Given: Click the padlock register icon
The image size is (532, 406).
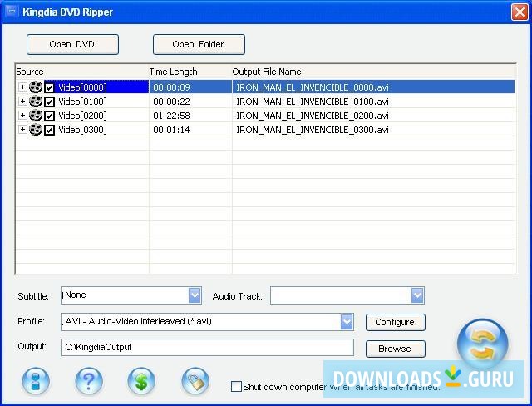Looking at the screenshot, I should pyautogui.click(x=195, y=381).
